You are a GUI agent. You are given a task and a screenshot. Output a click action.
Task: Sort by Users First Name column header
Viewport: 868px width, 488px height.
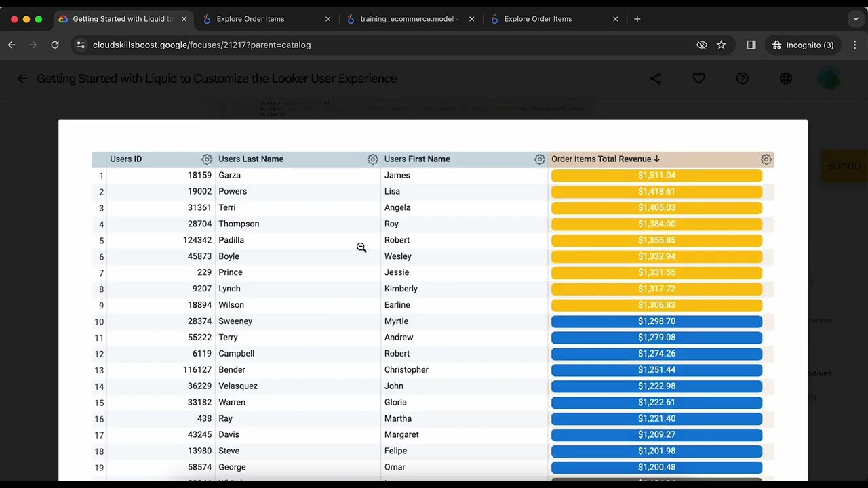point(417,159)
